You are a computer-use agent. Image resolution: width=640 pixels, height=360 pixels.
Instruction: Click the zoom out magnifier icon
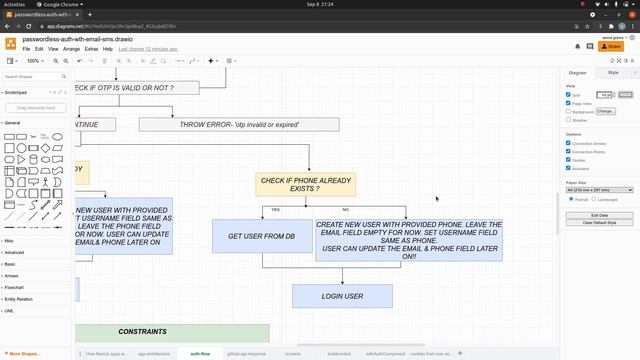[x=66, y=61]
